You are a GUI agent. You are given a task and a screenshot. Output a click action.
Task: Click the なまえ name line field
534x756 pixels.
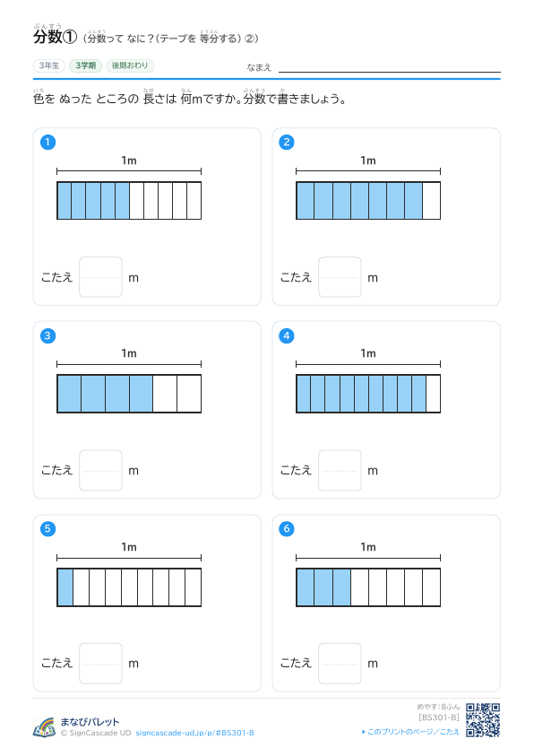coord(390,67)
